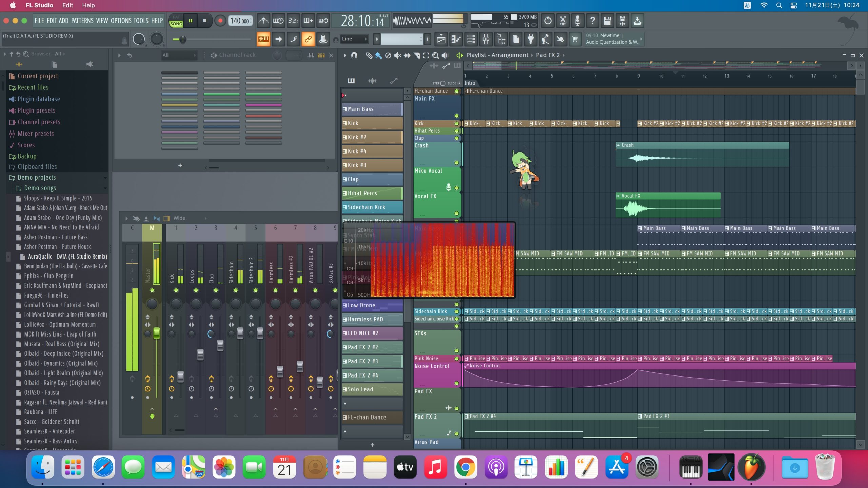Viewport: 868px width, 488px height.
Task: Expand the news panel arrow
Action: (641, 39)
